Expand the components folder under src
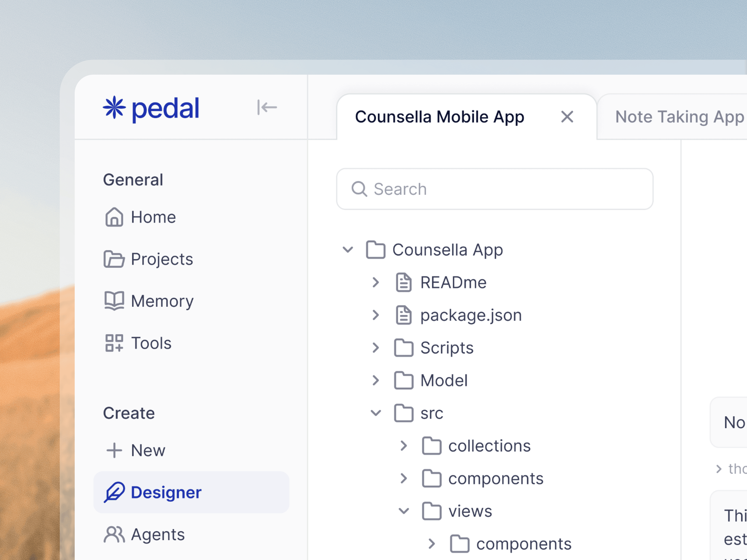Screen dimensions: 747x560 404,478
